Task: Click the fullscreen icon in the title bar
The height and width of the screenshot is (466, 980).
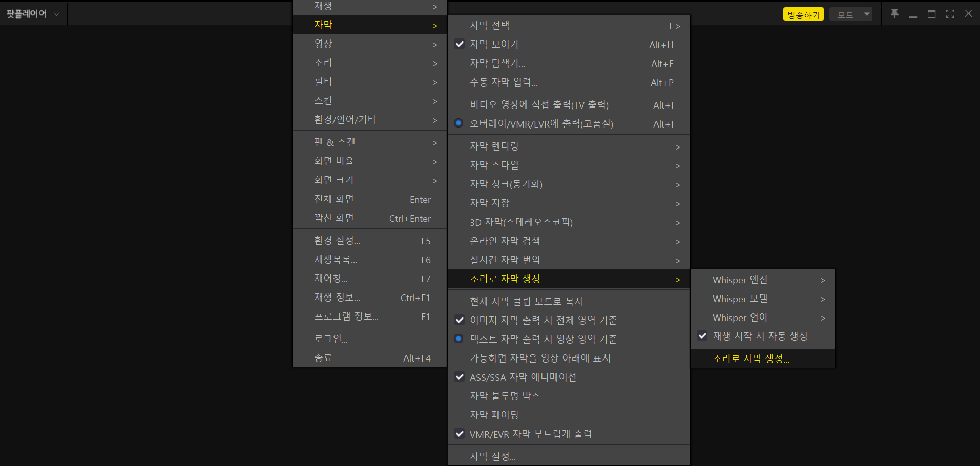Action: click(x=950, y=14)
